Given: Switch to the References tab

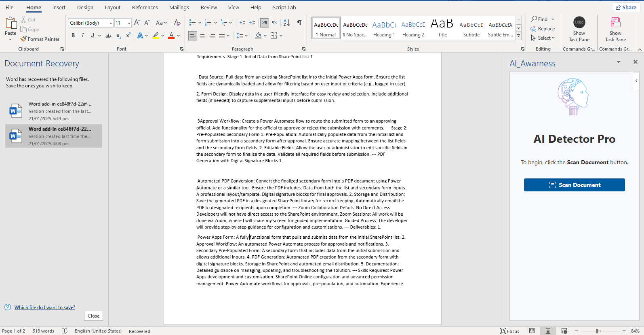Looking at the screenshot, I should coord(145,7).
